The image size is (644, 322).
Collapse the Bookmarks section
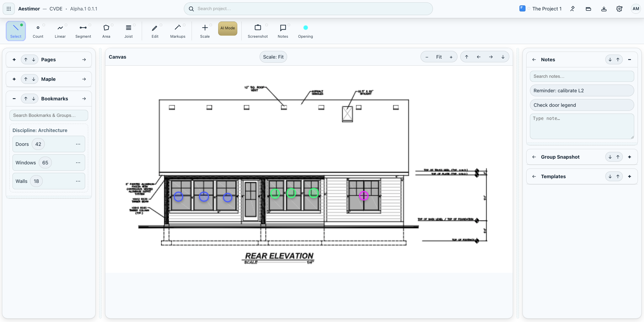click(x=14, y=98)
